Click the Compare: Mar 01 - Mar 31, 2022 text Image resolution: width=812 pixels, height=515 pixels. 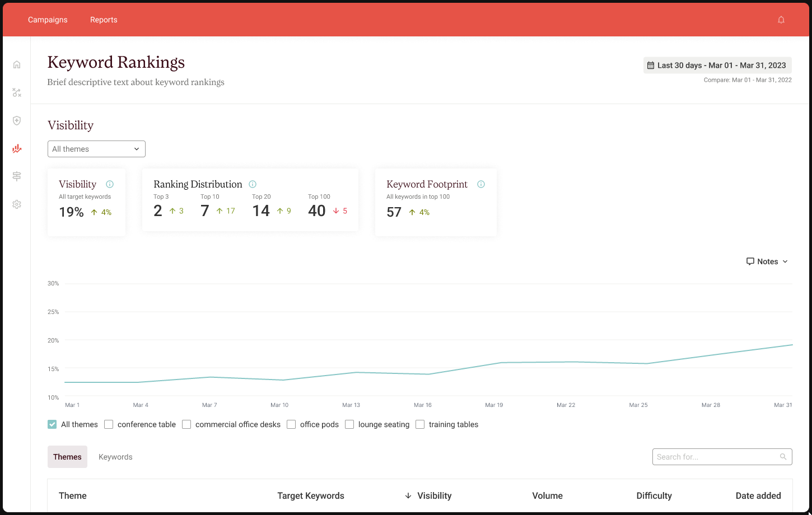(x=748, y=80)
